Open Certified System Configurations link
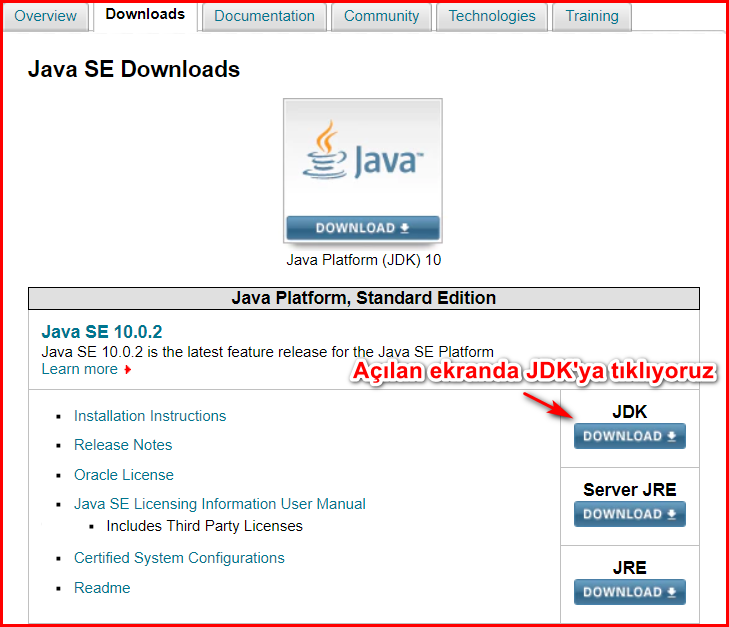This screenshot has width=729, height=627. 179,558
